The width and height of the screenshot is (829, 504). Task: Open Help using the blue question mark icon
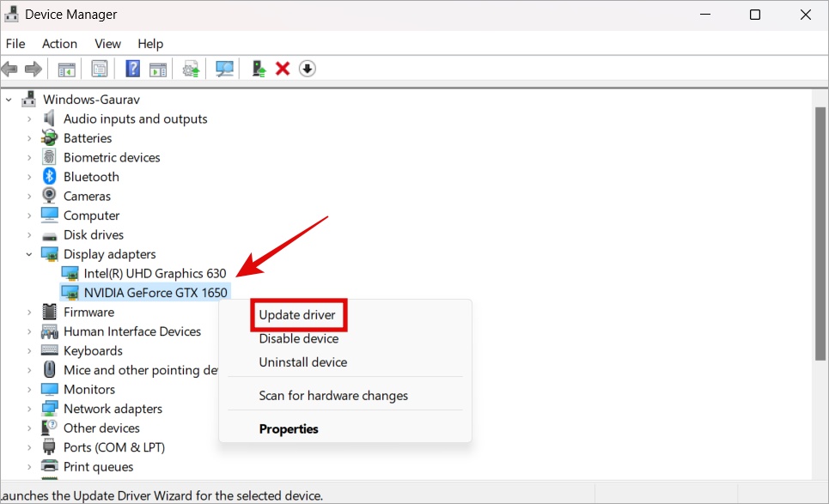(131, 68)
